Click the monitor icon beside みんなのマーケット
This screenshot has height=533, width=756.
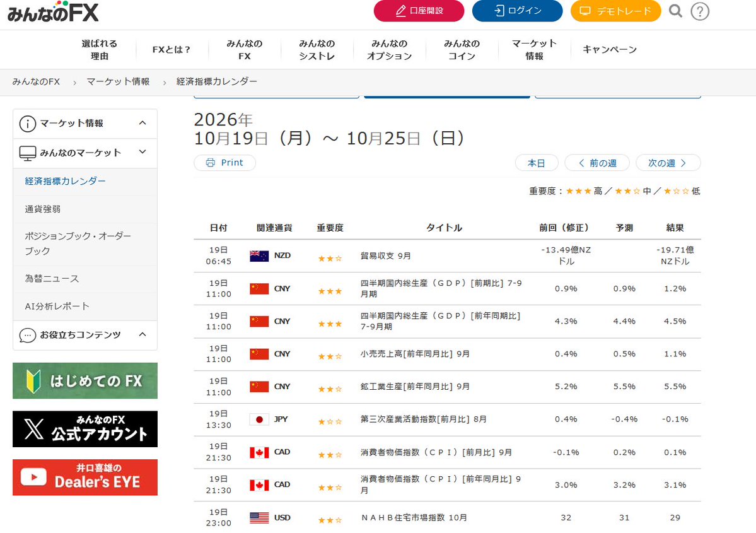pyautogui.click(x=28, y=153)
